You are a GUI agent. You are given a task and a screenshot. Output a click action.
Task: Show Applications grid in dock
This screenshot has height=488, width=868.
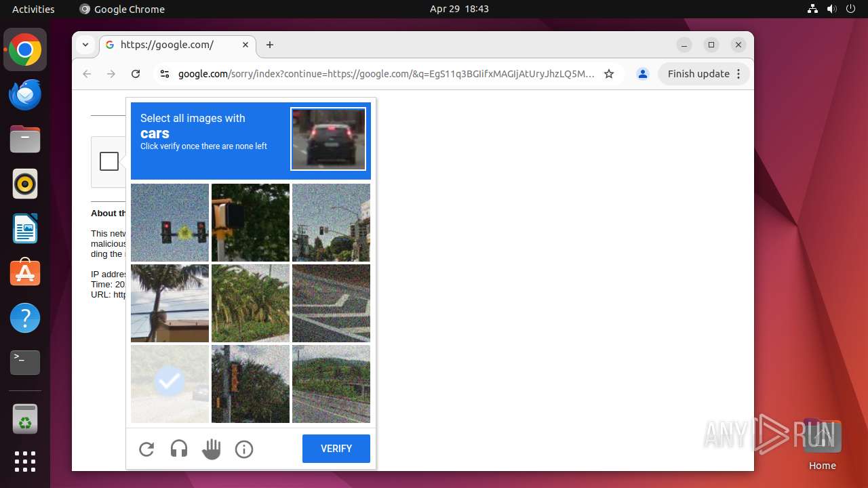coord(25,462)
